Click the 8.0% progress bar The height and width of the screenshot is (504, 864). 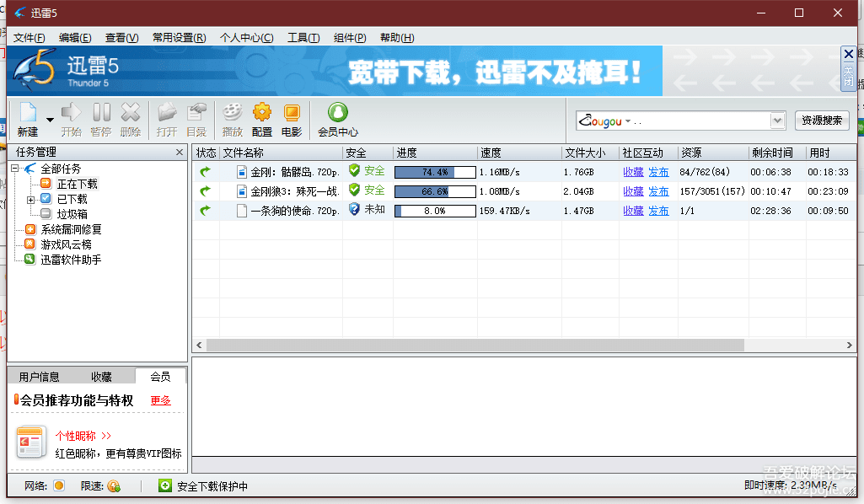(435, 211)
